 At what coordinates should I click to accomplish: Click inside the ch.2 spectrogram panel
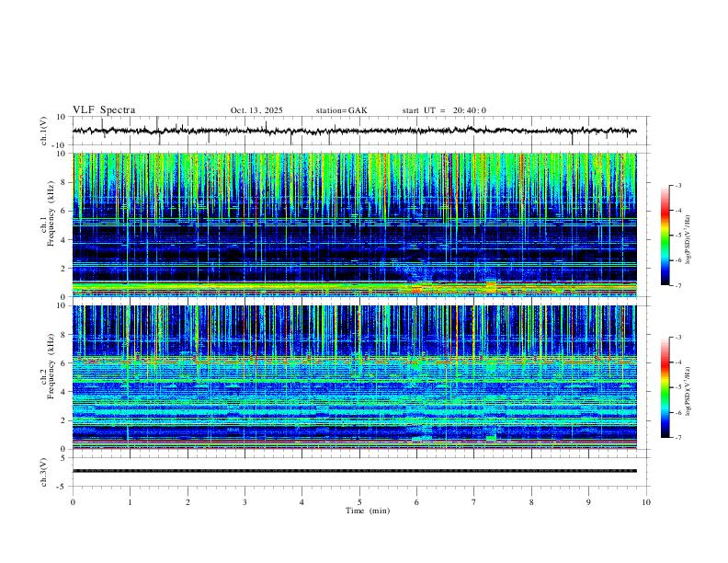(x=354, y=377)
